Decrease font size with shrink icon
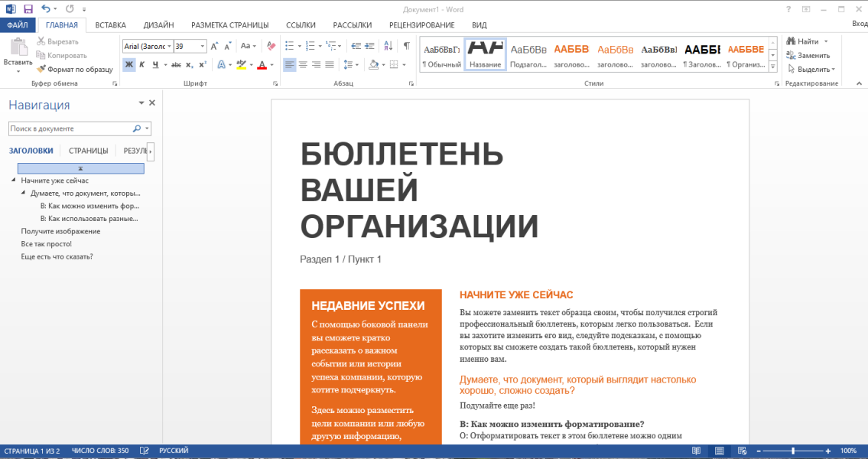Image resolution: width=868 pixels, height=459 pixels. 228,47
